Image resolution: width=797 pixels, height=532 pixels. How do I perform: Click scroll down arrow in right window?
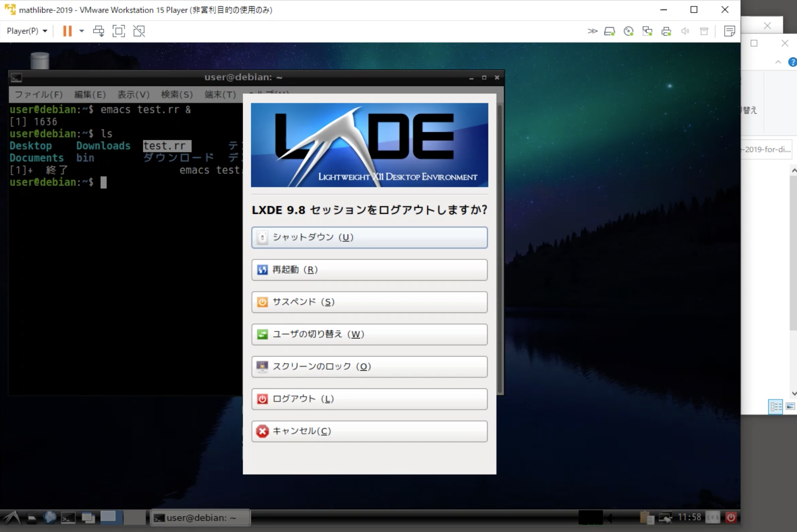click(794, 393)
